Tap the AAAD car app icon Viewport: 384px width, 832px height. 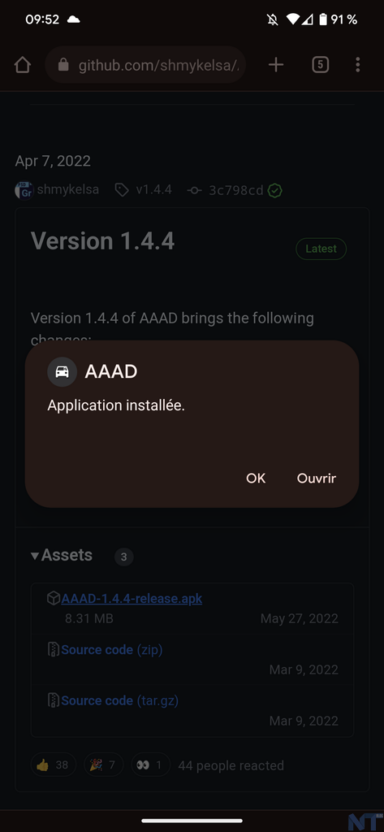pos(62,371)
